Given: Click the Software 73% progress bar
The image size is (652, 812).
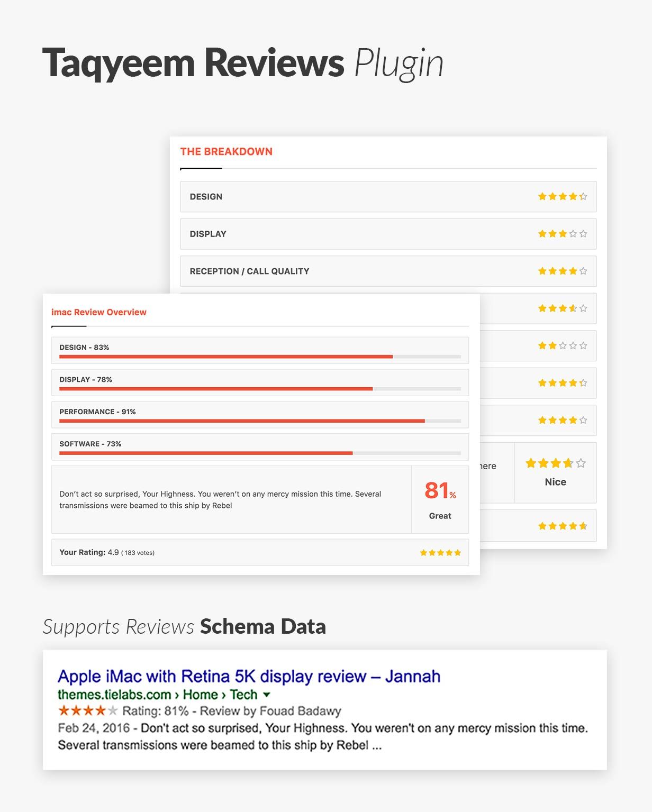Looking at the screenshot, I should pos(260,453).
